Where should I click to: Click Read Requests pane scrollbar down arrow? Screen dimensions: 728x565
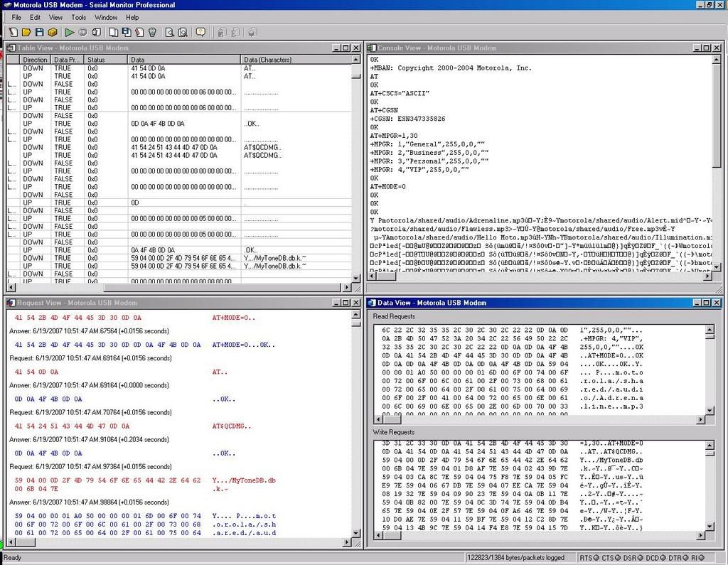[710, 410]
